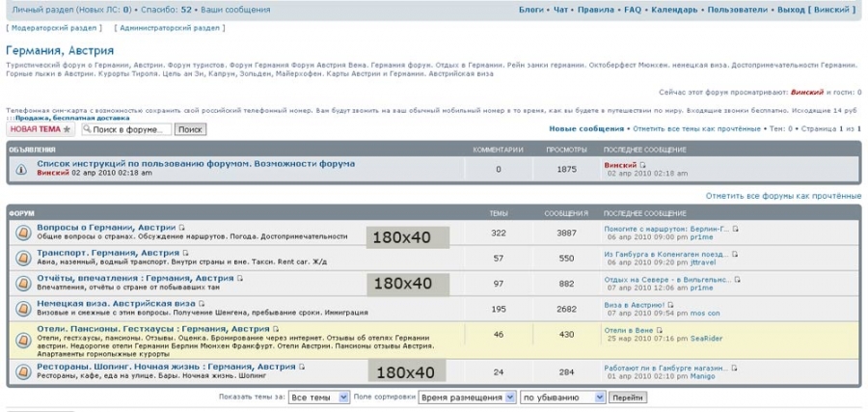
Task: Open the FAQ menu item
Action: [633, 10]
